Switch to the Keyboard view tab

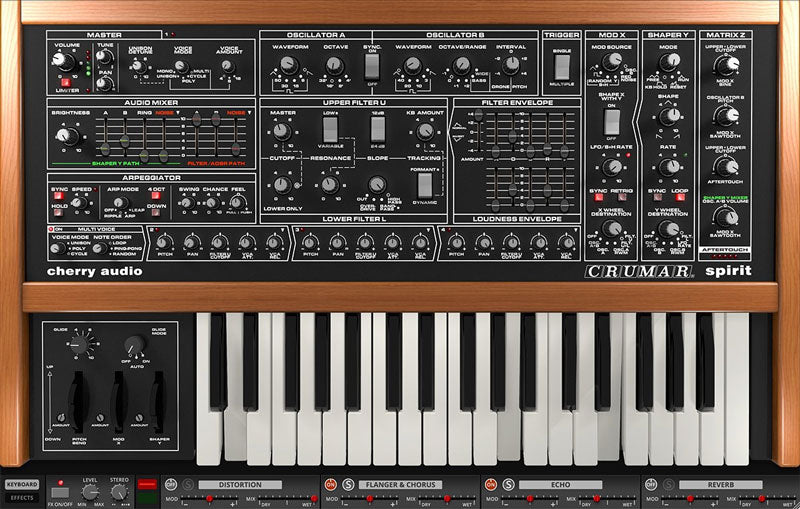22,485
